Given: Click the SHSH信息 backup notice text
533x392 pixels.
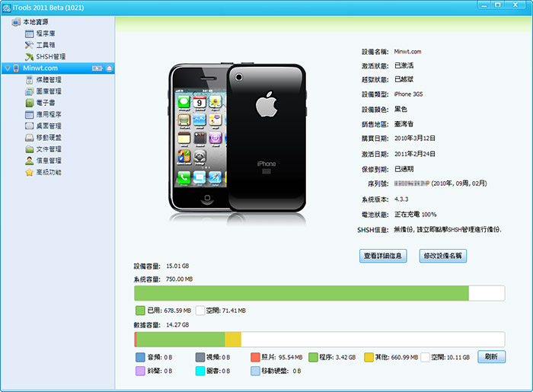Looking at the screenshot, I should tap(448, 230).
